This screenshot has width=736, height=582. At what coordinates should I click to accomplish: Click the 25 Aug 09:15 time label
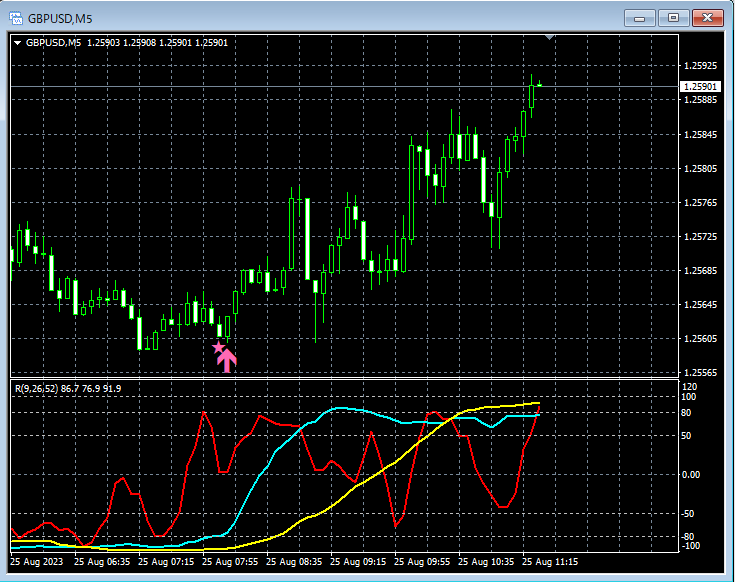coord(358,562)
